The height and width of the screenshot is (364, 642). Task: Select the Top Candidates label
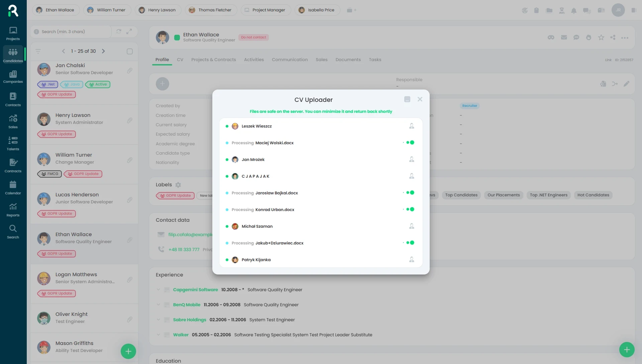pyautogui.click(x=461, y=195)
